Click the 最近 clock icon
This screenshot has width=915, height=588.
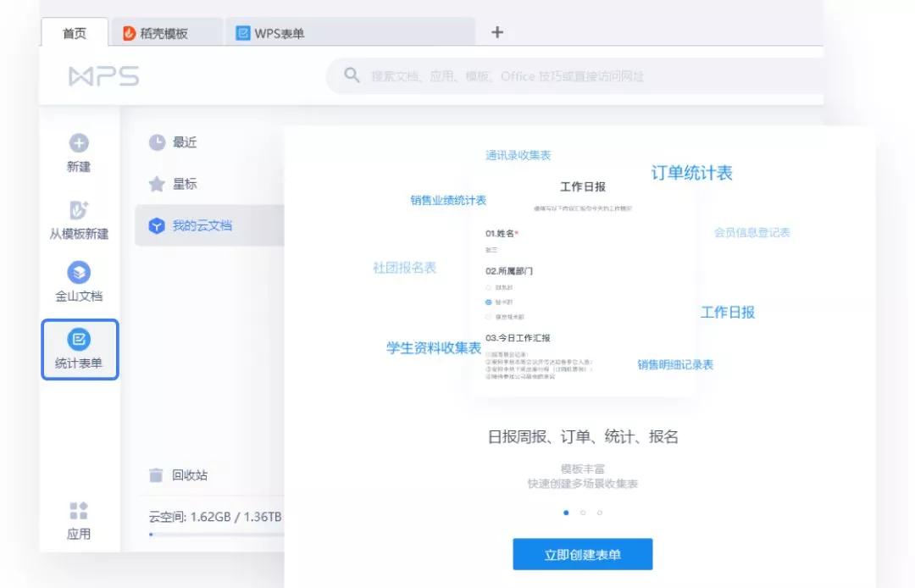coord(158,142)
